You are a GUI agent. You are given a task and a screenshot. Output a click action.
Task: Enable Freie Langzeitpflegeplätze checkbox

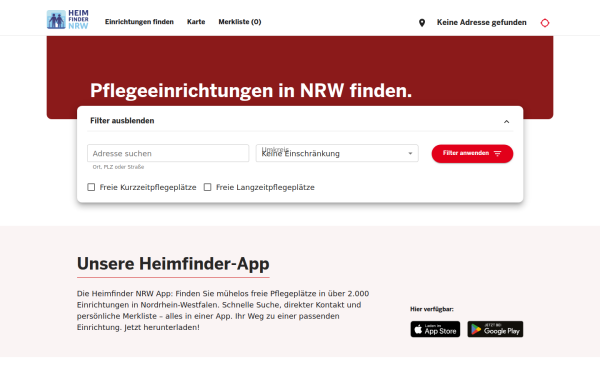(x=207, y=187)
